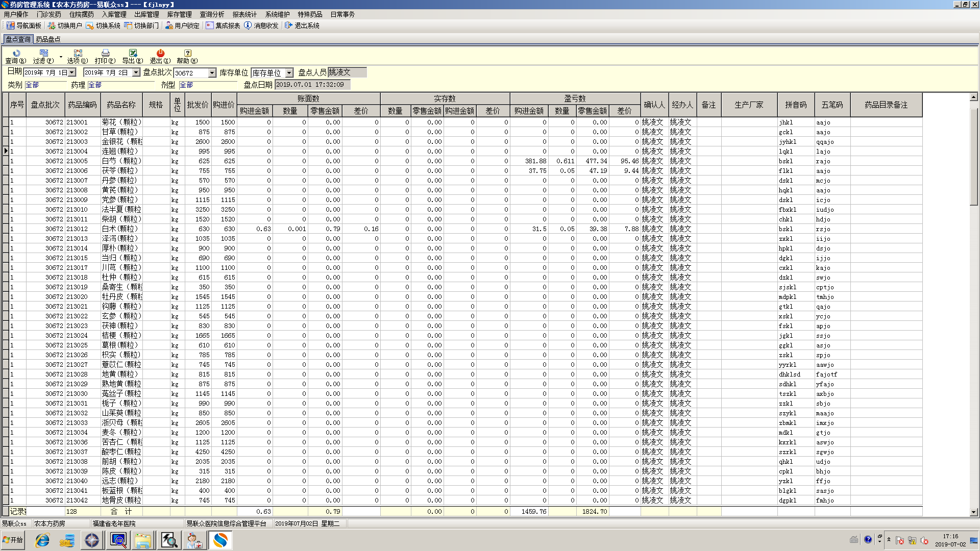Export to Excel with the 导出 icon
Screen dimensions: 980x551
click(133, 54)
